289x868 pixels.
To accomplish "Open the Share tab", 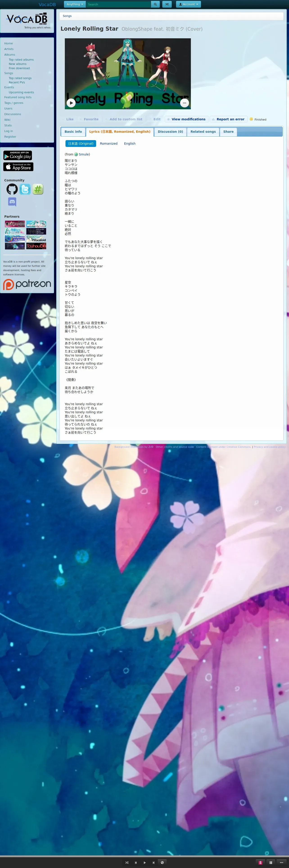I will [x=228, y=132].
